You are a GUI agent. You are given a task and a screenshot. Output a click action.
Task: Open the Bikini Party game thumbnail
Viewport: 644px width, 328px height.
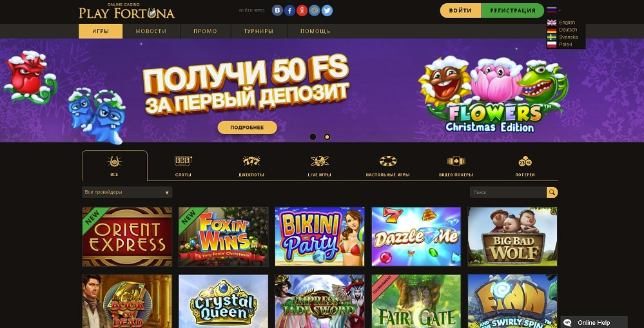[x=320, y=236]
